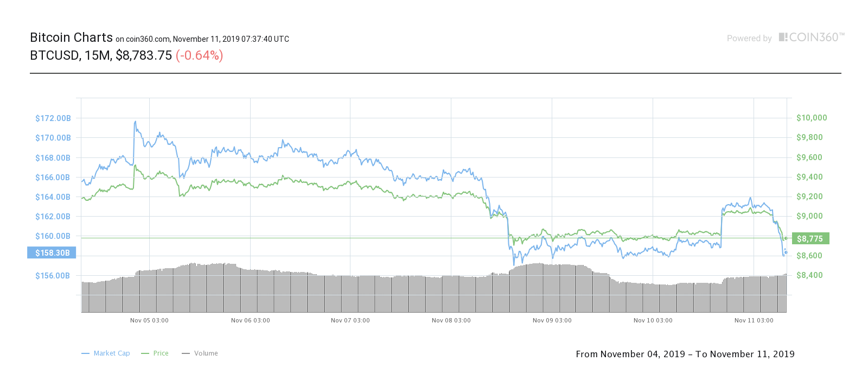Image resolution: width=868 pixels, height=380 pixels.
Task: Toggle the Volume legend series
Action: point(200,353)
